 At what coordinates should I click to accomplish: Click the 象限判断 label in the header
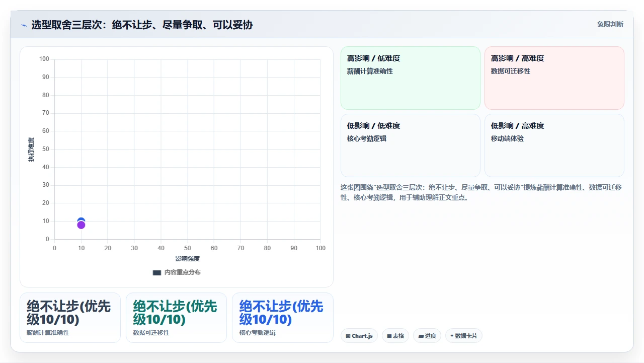(x=610, y=24)
